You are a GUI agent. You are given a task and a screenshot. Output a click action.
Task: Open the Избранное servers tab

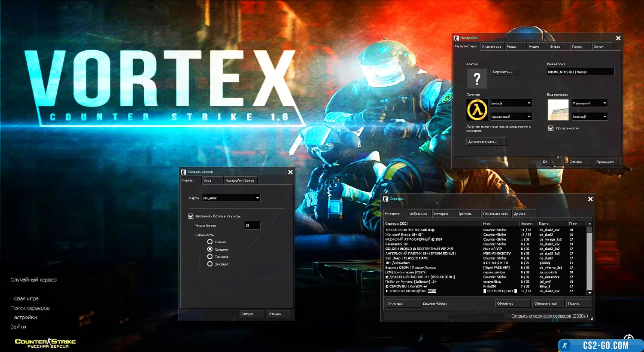418,214
